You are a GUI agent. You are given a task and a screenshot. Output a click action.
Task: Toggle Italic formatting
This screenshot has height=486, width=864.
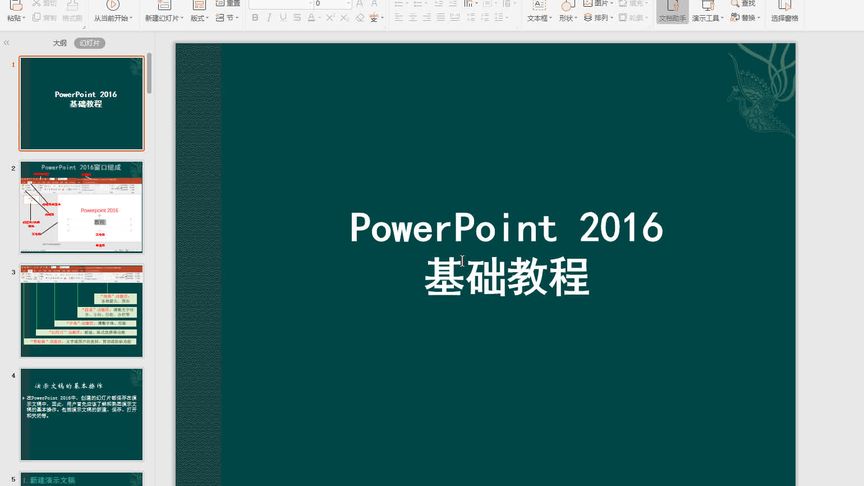point(269,18)
